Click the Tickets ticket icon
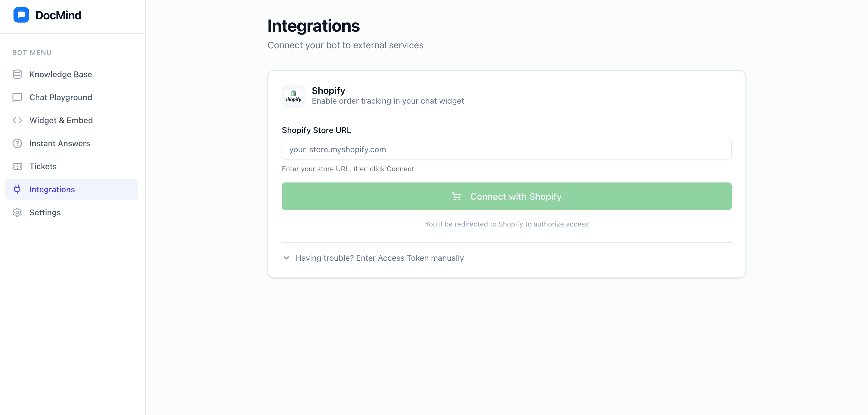Image resolution: width=868 pixels, height=415 pixels. [17, 167]
